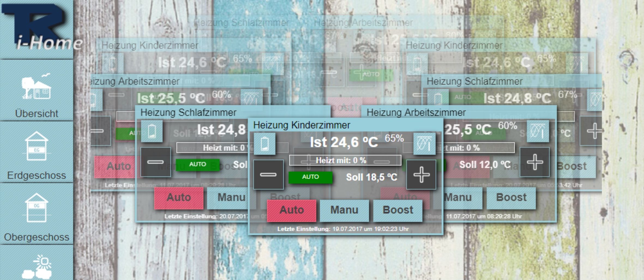The height and width of the screenshot is (280, 644).
Task: Click battery icon in front Schlafzimmer panel
Action: 152,131
